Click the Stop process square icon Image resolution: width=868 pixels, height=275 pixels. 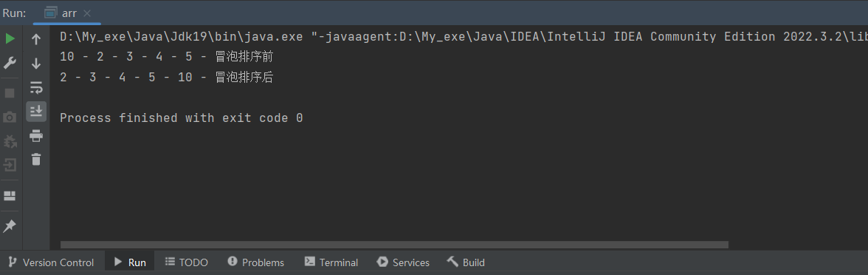point(10,92)
